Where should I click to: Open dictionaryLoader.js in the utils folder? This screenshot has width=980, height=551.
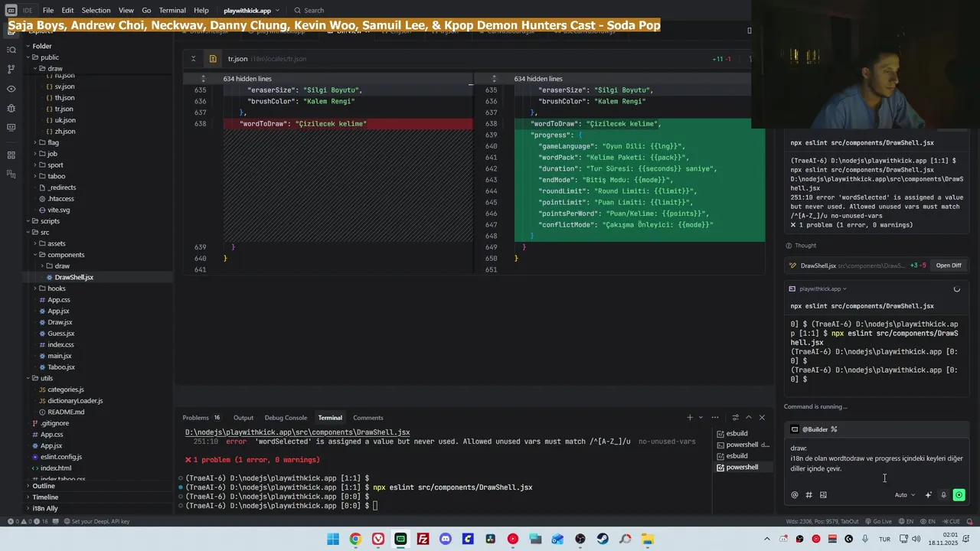click(x=75, y=401)
